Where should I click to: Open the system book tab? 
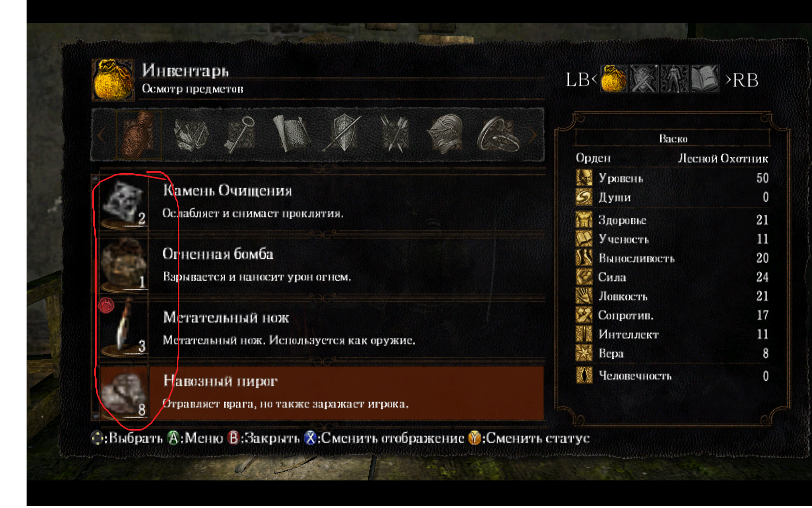point(705,79)
